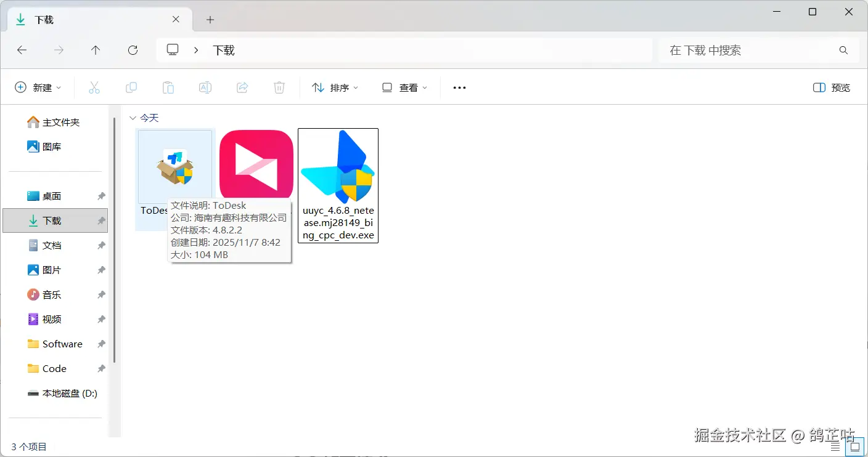Select the ToDesk installer file thumbnail
868x457 pixels.
[x=175, y=167]
